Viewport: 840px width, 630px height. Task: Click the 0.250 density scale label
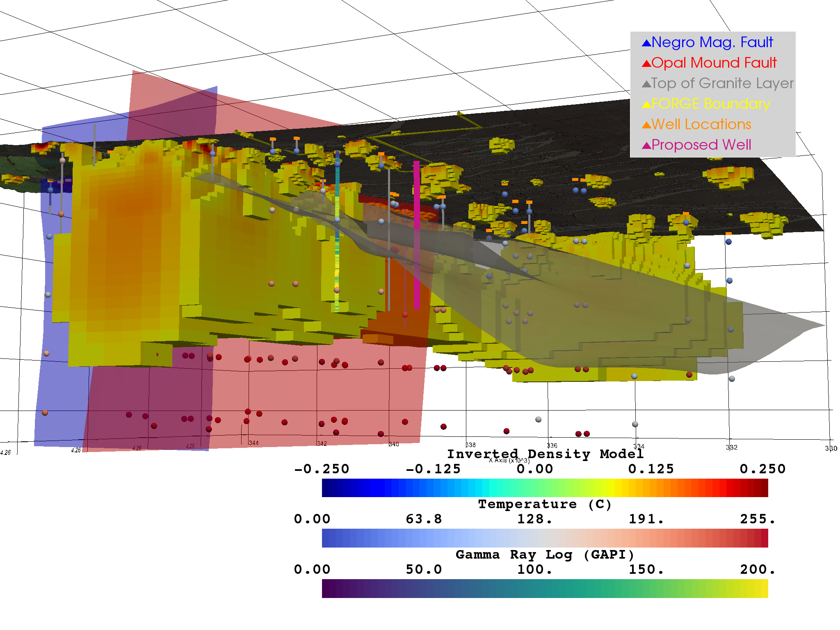pos(763,469)
